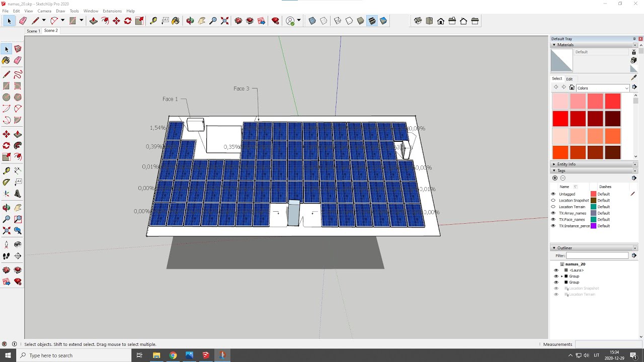Open the Extensions menu
This screenshot has height=362, width=644.
pyautogui.click(x=112, y=11)
